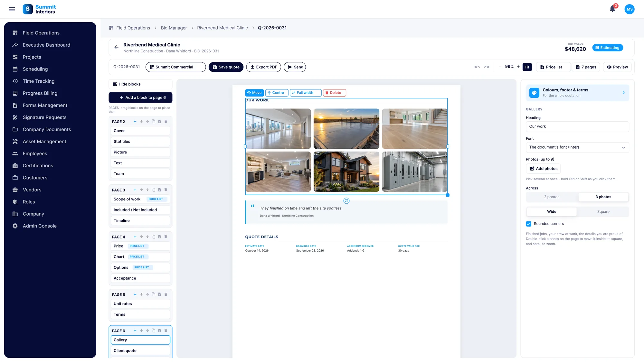The width and height of the screenshot is (644, 362).
Task: Click the bottom-right resize handle of the gallery
Action: [448, 195]
